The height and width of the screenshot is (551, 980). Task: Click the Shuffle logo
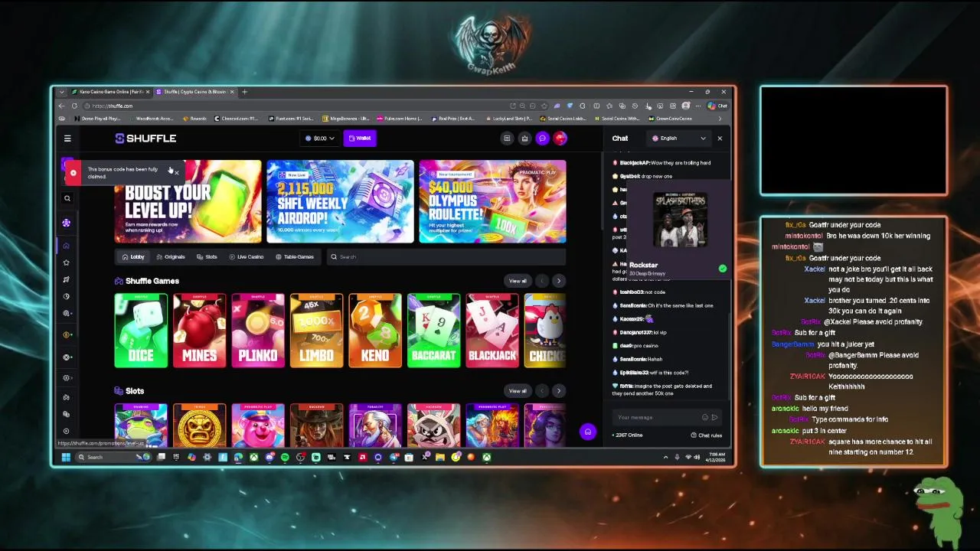tap(145, 139)
